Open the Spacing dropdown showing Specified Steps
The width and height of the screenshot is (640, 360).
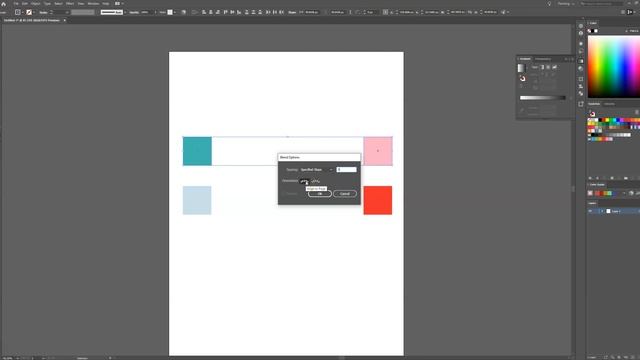pyautogui.click(x=317, y=169)
